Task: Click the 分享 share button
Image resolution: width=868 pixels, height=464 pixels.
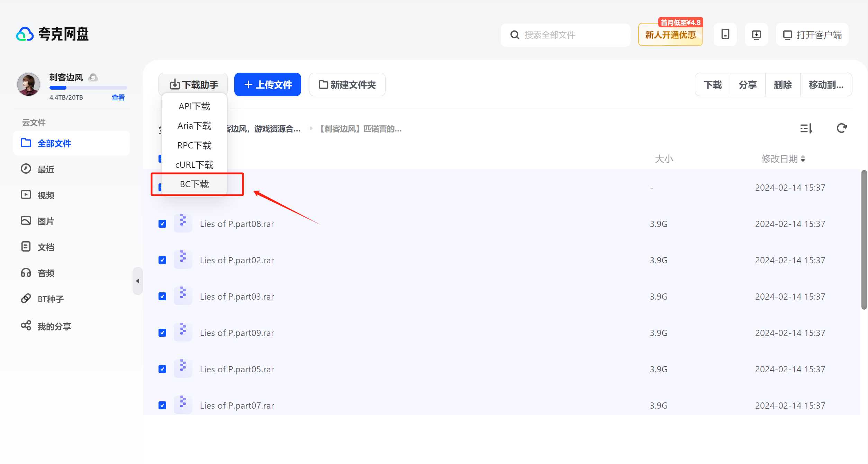Action: [x=748, y=85]
